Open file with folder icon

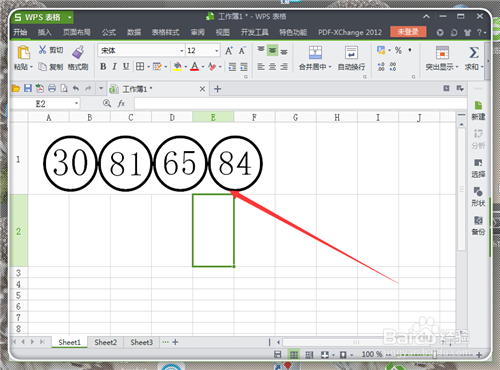[x=16, y=88]
